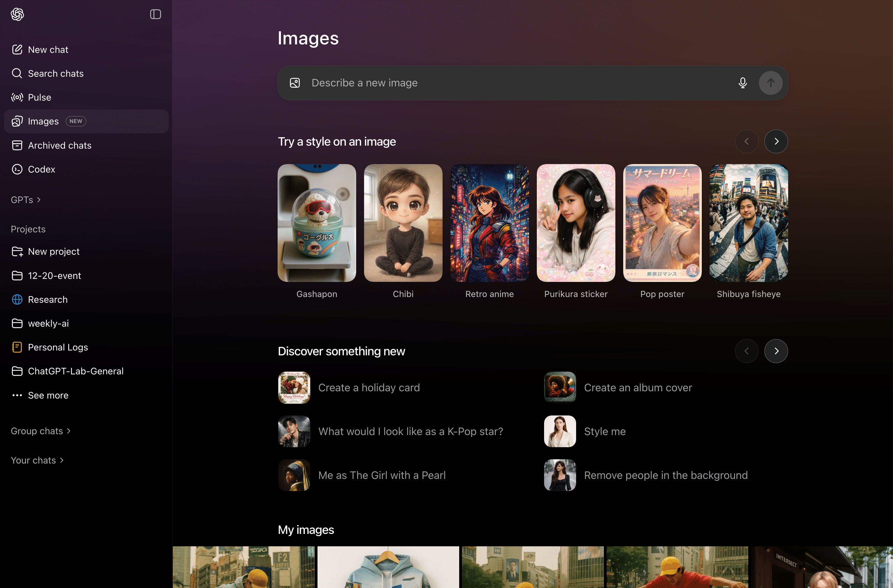Screen dimensions: 893x588
Task: Open Codex in the sidebar
Action: 41,169
